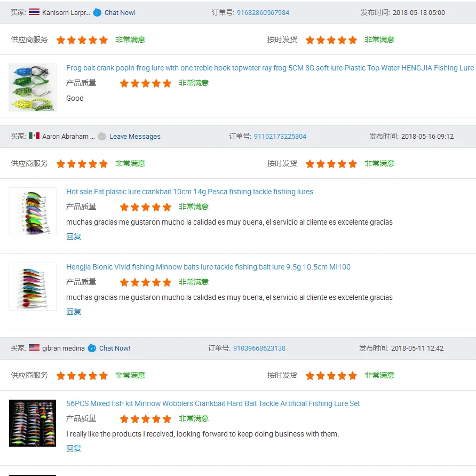
Task: Click buyer name Kanisorn Larpr...
Action: point(66,12)
